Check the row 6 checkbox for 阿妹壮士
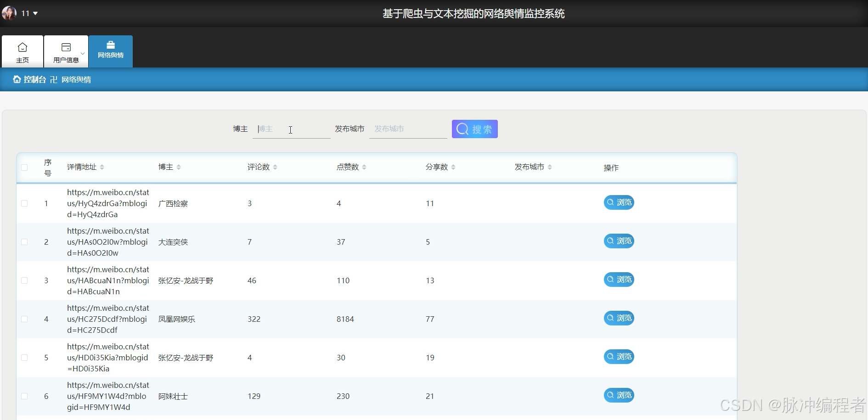 24,396
